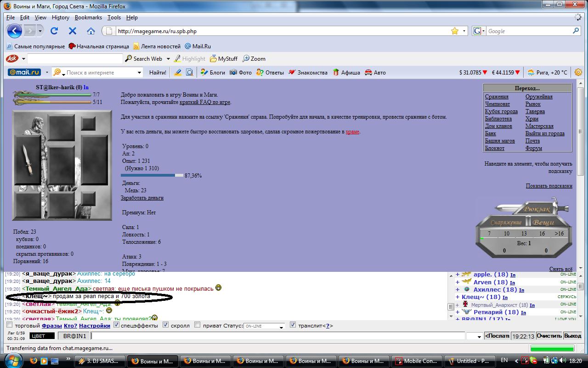Open the краткий FAQ по игре link
The image size is (588, 368).
[205, 102]
